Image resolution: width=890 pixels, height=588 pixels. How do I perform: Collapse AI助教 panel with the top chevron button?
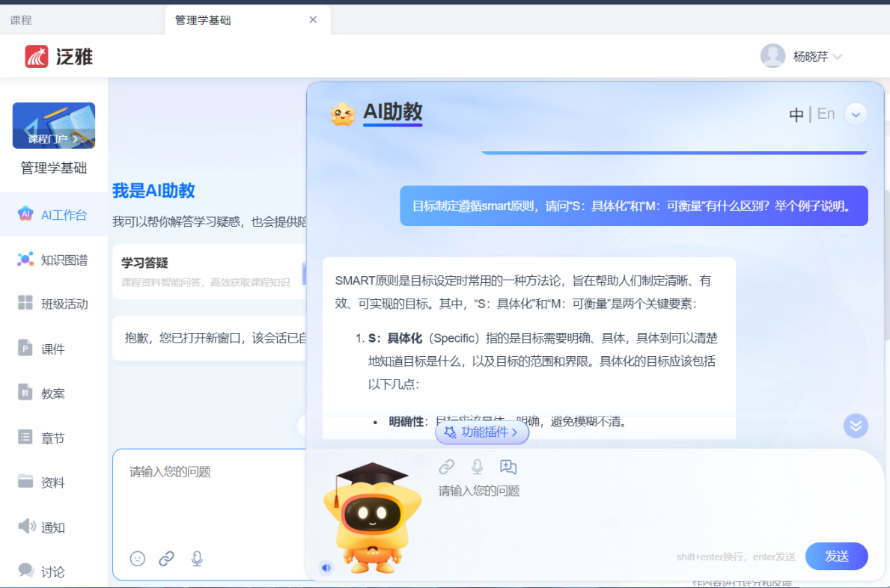pyautogui.click(x=856, y=114)
